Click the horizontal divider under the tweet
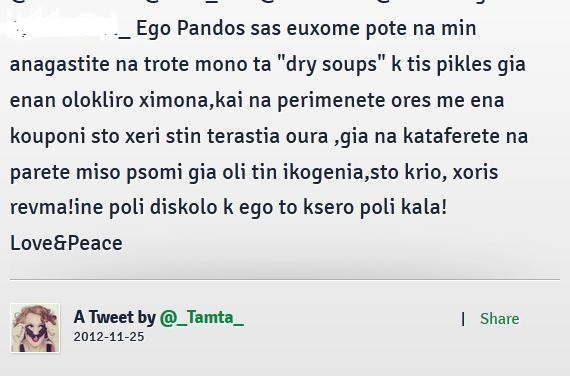This screenshot has height=376, width=570. tap(285, 280)
